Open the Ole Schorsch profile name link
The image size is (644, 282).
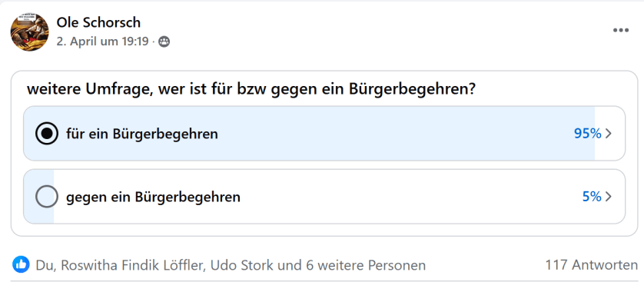(x=98, y=22)
